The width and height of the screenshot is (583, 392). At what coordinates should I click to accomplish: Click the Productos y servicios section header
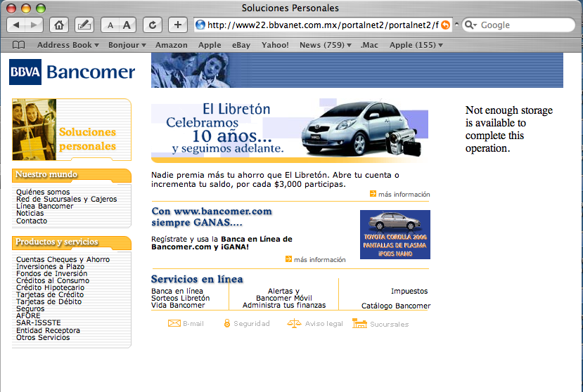point(72,242)
